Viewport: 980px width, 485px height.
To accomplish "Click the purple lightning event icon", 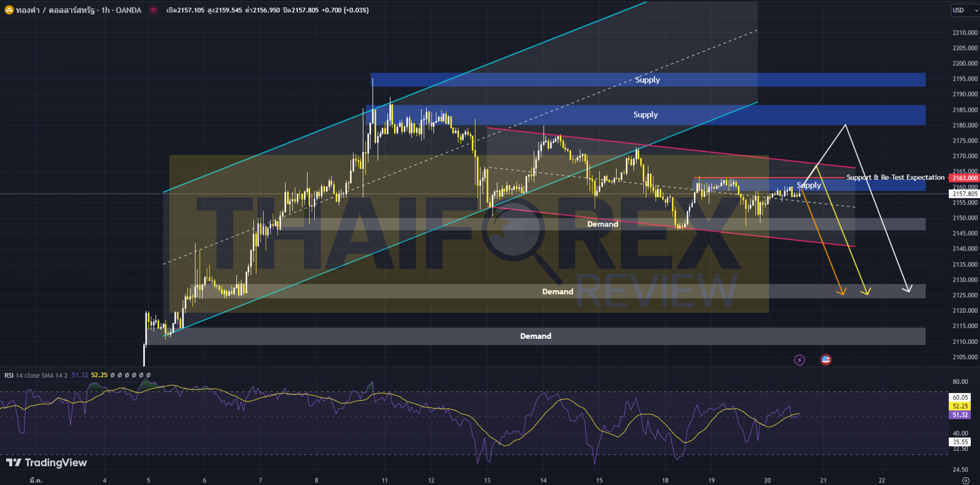I will 800,360.
